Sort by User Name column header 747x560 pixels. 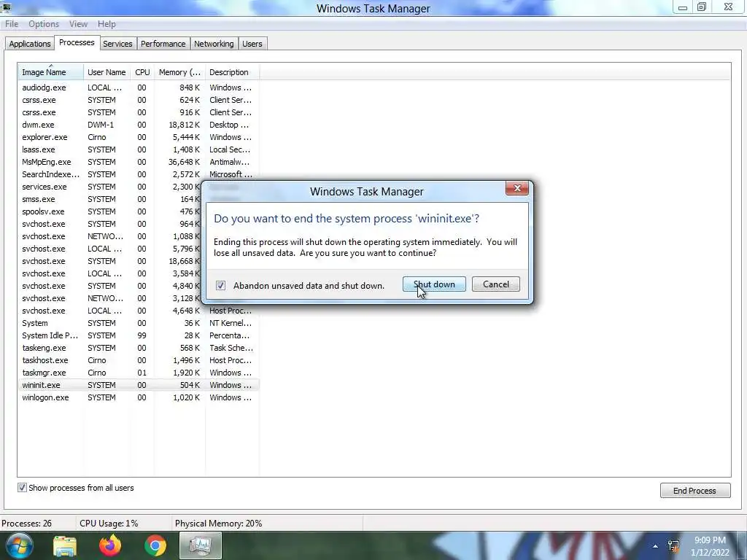107,72
